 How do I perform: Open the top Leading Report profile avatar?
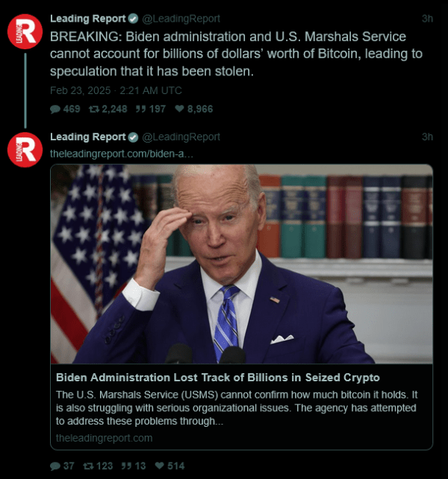tap(25, 31)
